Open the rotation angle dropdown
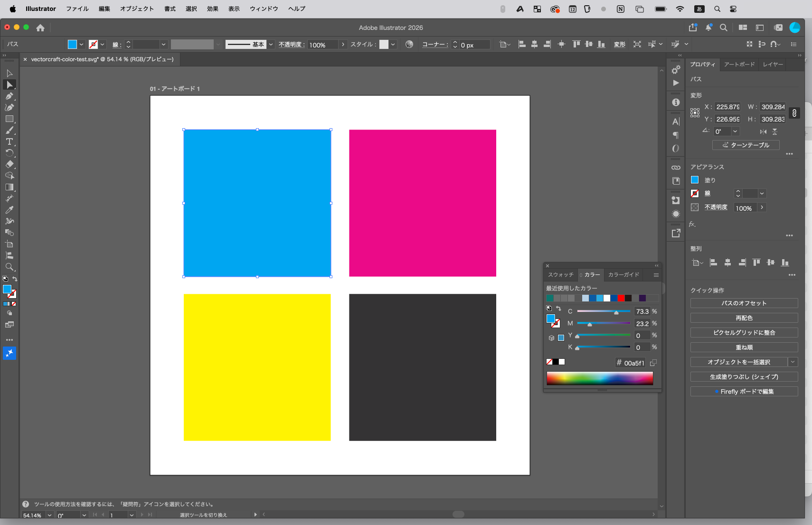Image resolution: width=812 pixels, height=525 pixels. click(735, 131)
